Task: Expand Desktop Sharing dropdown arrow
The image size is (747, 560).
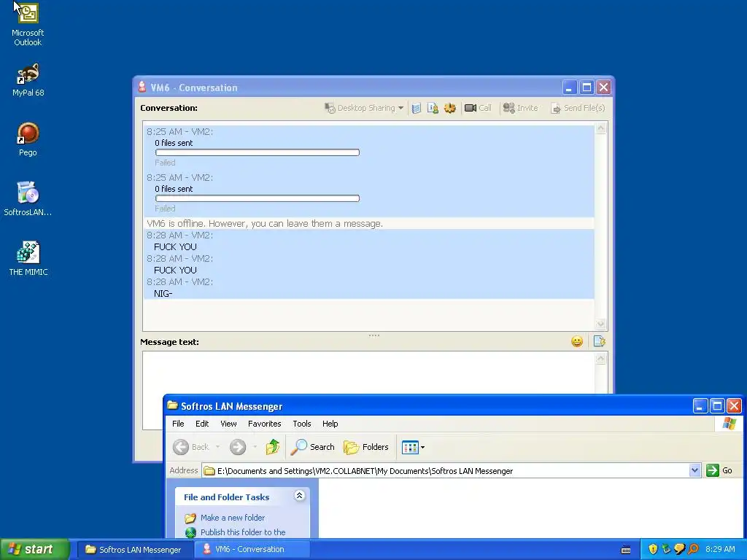Action: click(x=400, y=108)
